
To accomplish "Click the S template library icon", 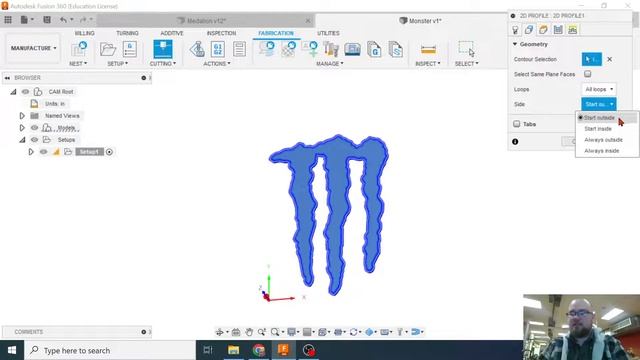I will [x=396, y=49].
